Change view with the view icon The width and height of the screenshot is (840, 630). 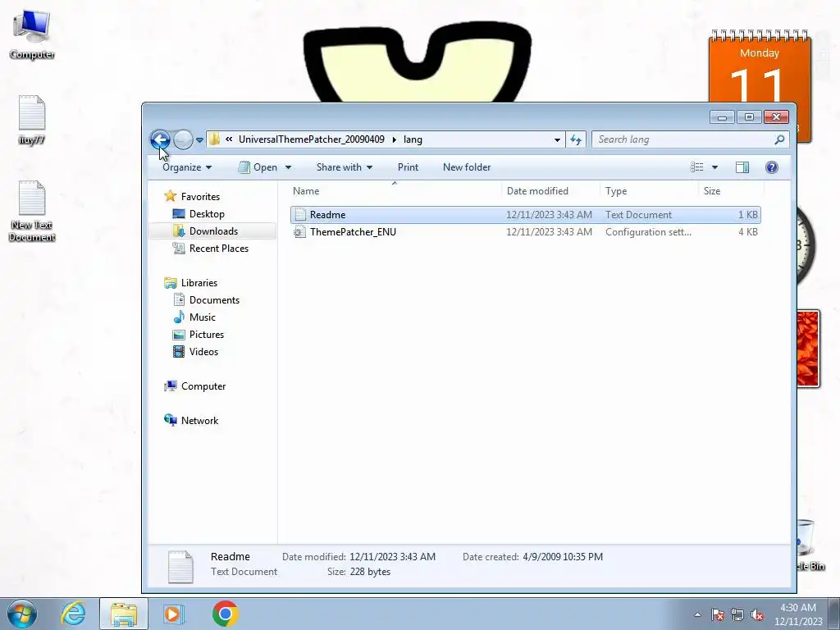click(x=697, y=167)
